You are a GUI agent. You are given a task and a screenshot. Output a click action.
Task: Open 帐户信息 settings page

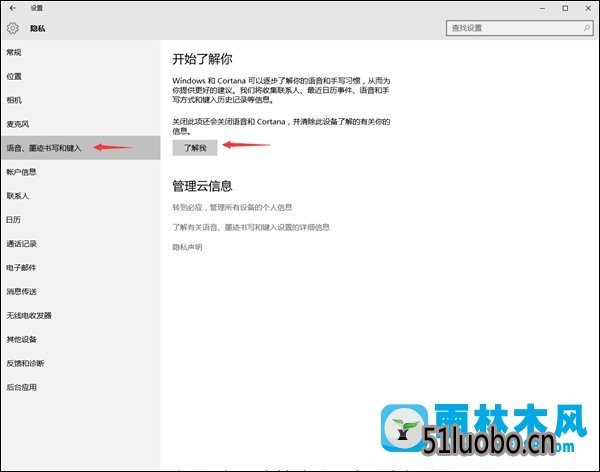[80, 172]
